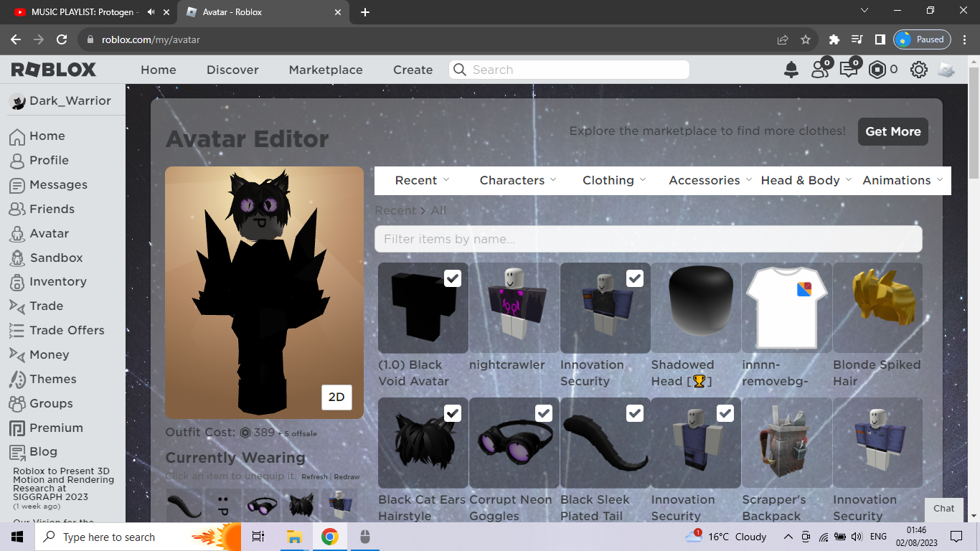Click the Refresh link under Currently Wearing
The height and width of the screenshot is (551, 980).
314,477
